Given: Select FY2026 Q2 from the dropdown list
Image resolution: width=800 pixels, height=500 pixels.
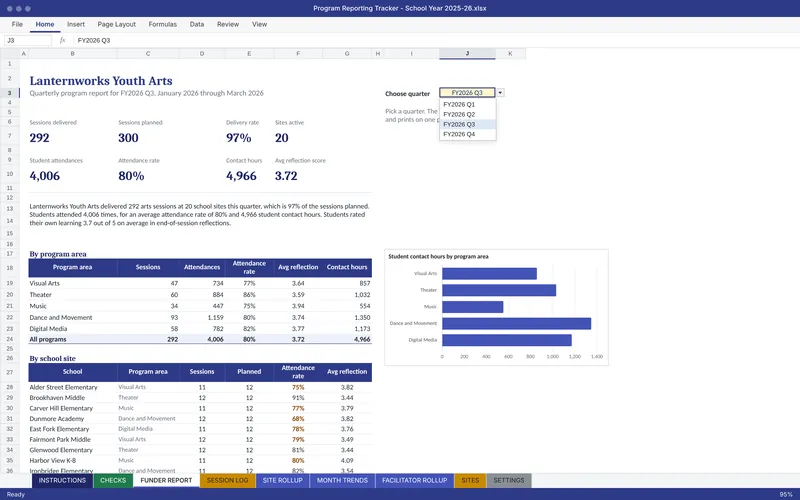Looking at the screenshot, I should point(467,114).
